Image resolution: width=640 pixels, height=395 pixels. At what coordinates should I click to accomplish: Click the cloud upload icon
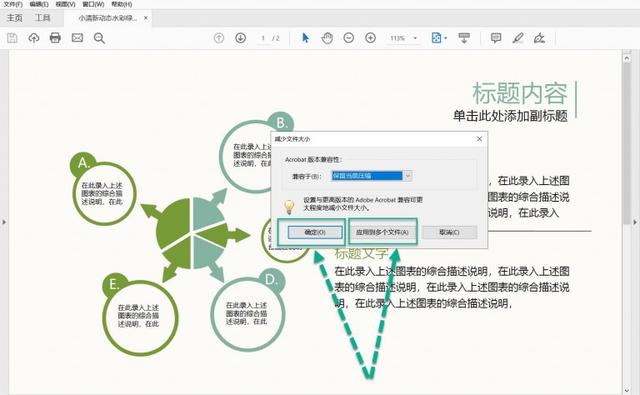point(34,38)
